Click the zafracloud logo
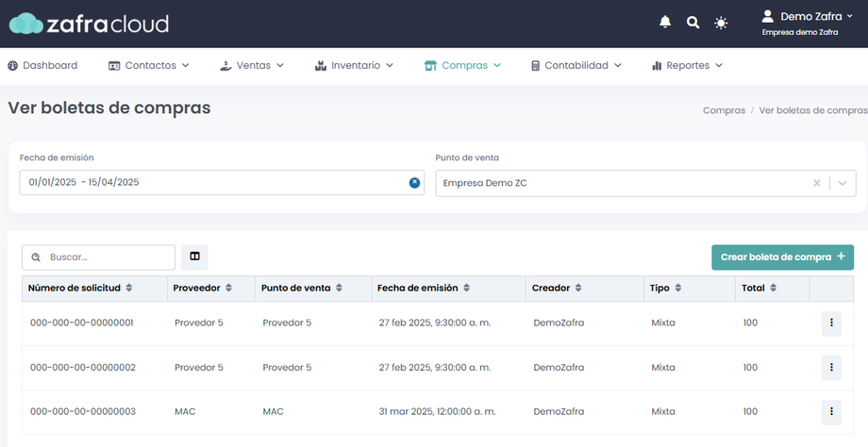The width and height of the screenshot is (868, 447). pyautogui.click(x=89, y=24)
